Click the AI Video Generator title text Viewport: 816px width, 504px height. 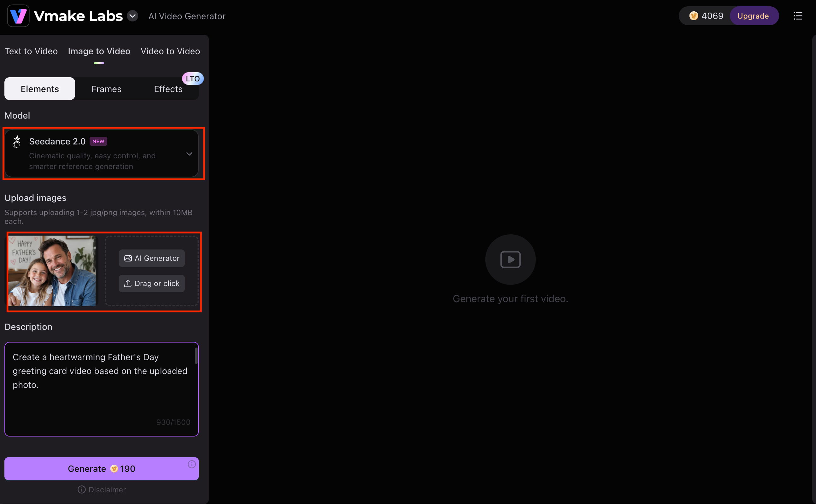[x=187, y=16]
